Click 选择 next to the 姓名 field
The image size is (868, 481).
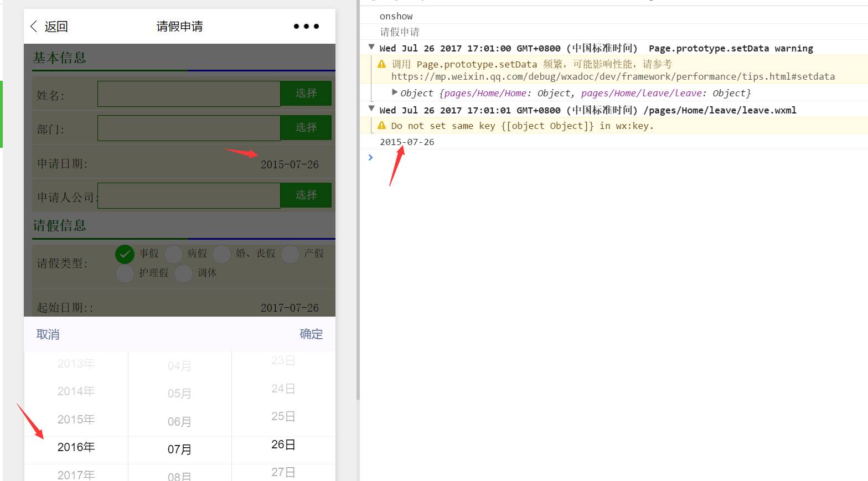[306, 94]
